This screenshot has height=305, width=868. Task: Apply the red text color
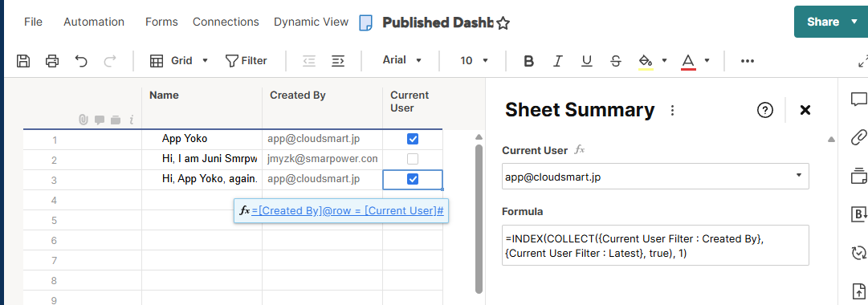(688, 62)
